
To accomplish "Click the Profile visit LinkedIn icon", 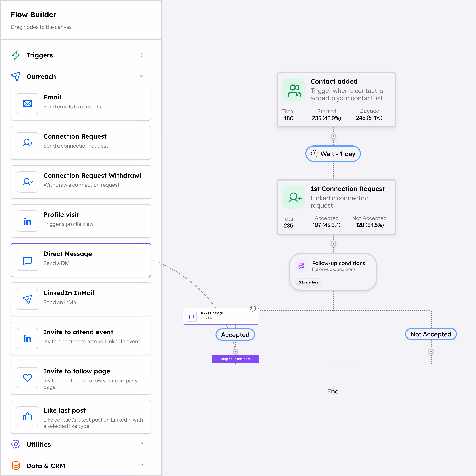I will coord(27,221).
